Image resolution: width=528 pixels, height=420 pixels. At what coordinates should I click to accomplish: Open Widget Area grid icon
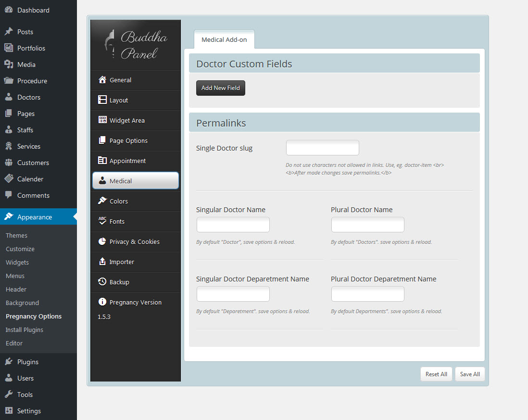click(x=102, y=120)
